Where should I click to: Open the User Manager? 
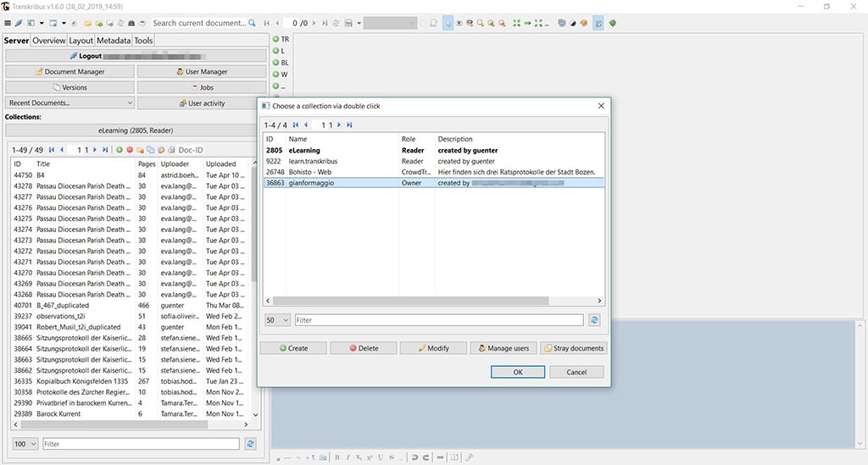pyautogui.click(x=202, y=72)
